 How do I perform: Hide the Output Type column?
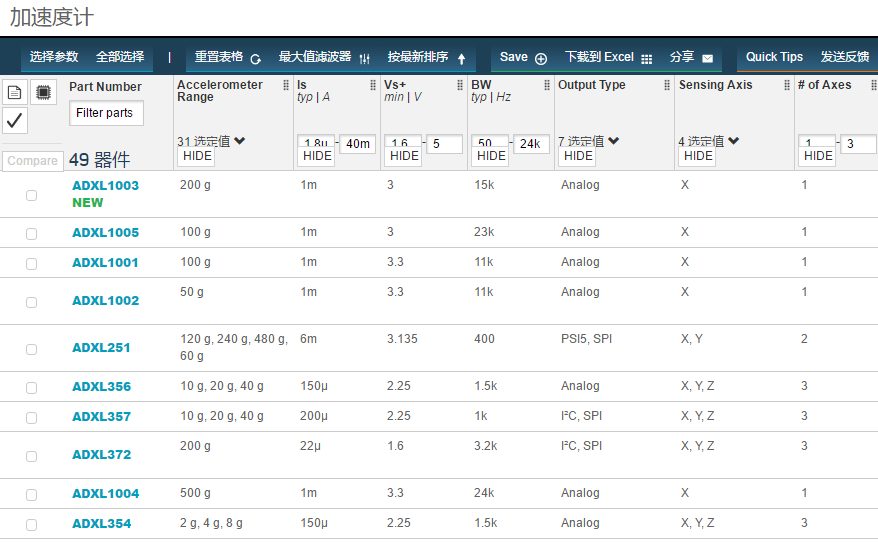578,156
